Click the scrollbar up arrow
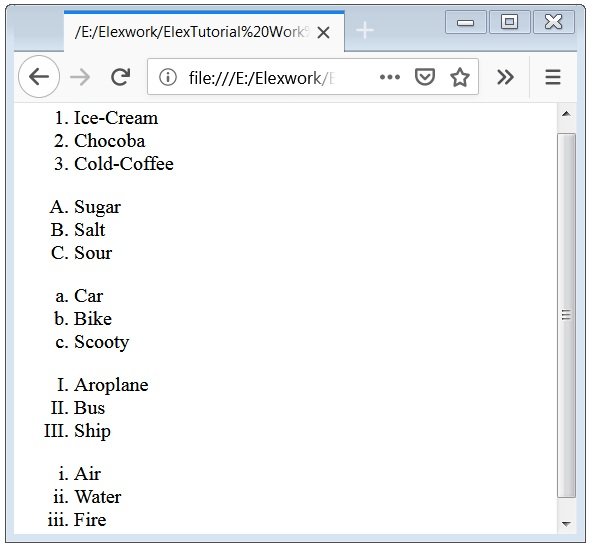 [x=566, y=114]
